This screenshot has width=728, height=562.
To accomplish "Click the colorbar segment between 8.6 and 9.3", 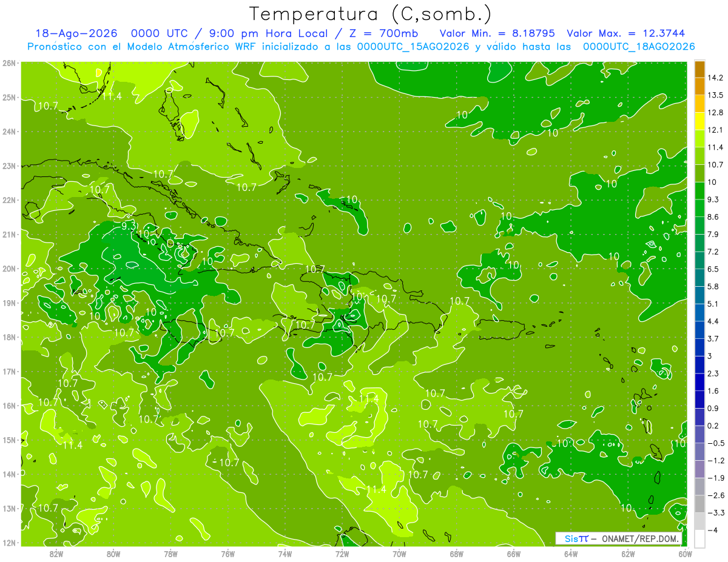I will click(699, 208).
